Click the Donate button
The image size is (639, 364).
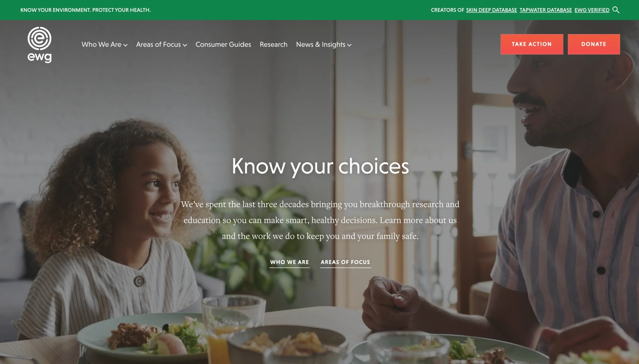click(594, 44)
